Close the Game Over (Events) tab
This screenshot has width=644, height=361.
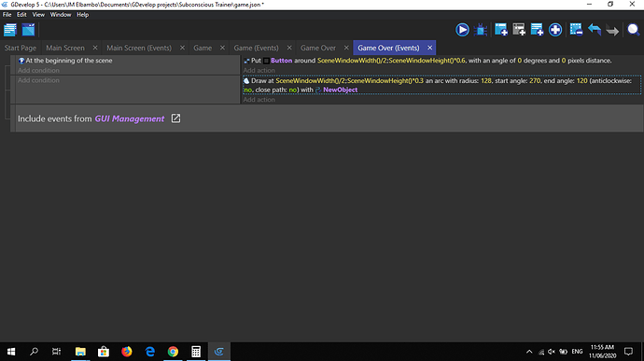[x=429, y=48]
